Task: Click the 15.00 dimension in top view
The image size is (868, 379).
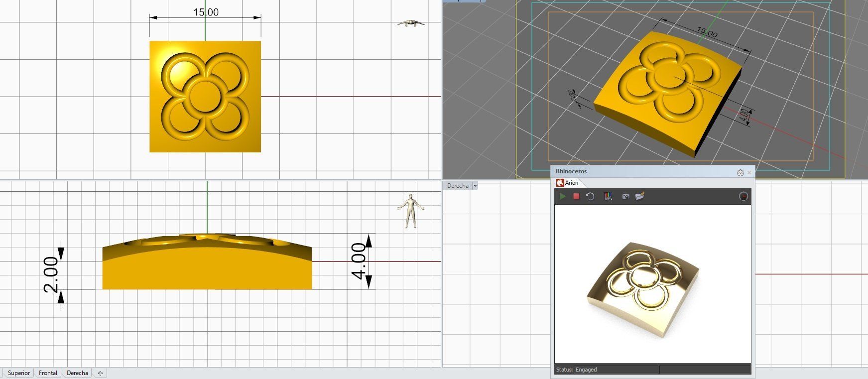Action: pyautogui.click(x=206, y=12)
